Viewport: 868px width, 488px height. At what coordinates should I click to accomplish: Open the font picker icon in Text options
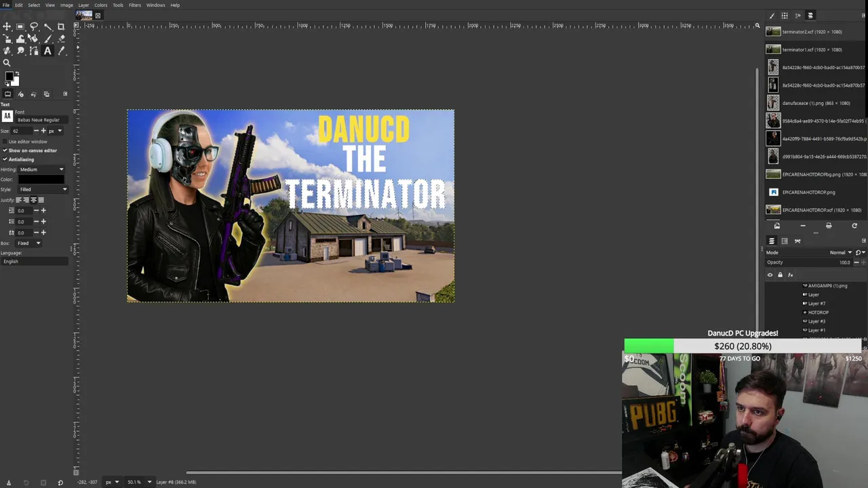[x=7, y=116]
